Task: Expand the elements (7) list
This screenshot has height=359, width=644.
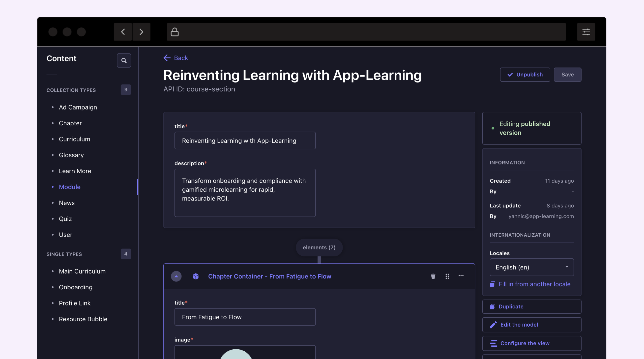Action: [319, 247]
